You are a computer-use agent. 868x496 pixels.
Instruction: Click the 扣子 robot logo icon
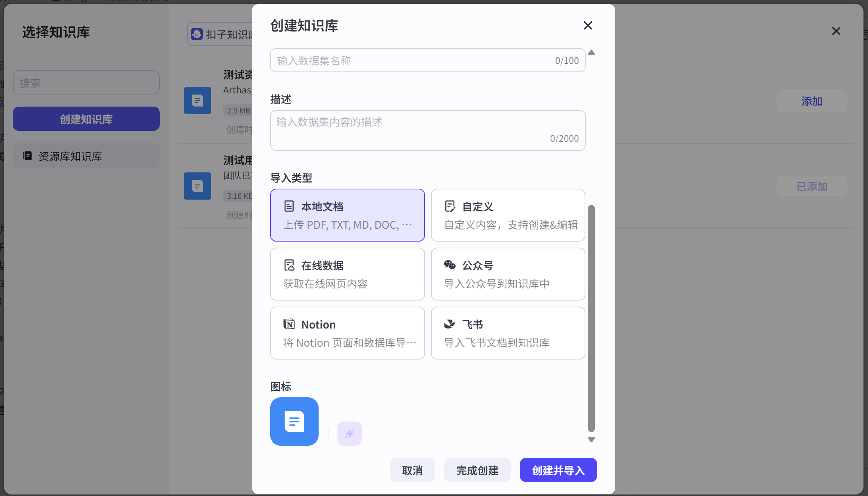(x=196, y=34)
